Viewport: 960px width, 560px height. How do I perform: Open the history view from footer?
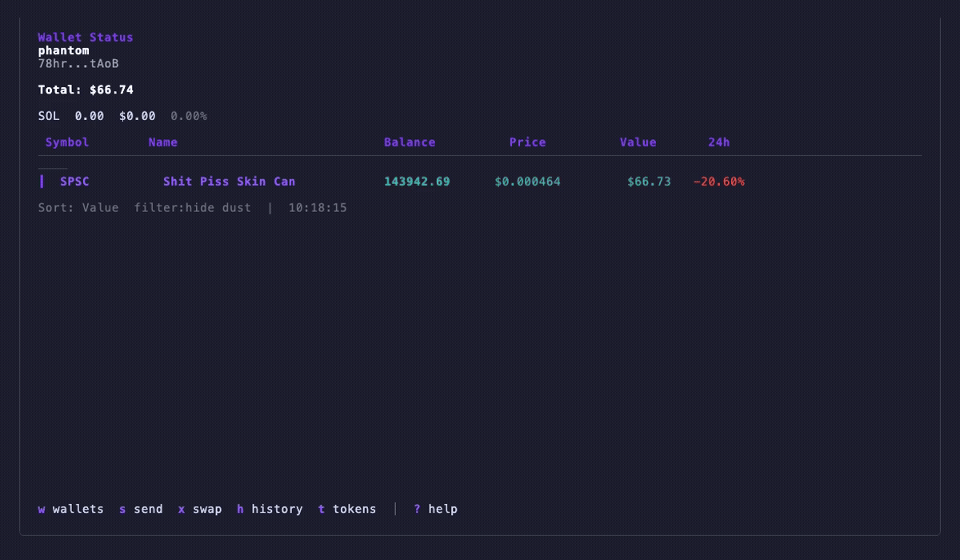click(270, 509)
